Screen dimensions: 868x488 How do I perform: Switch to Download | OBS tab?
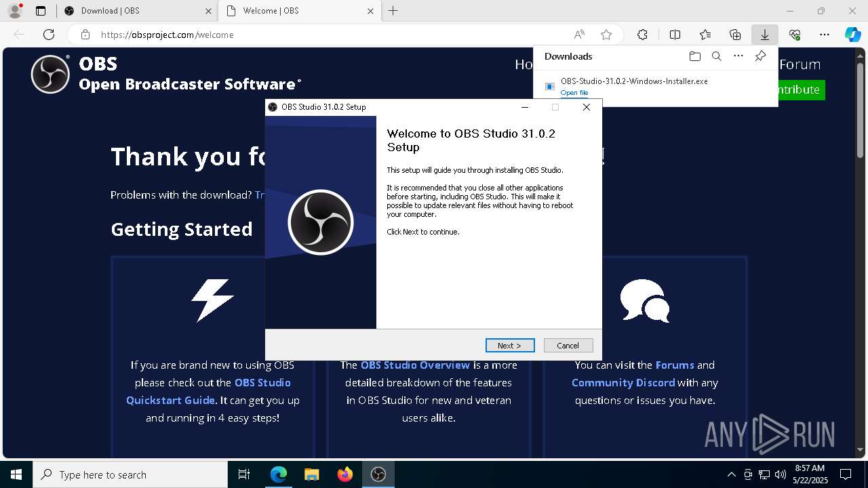pyautogui.click(x=136, y=11)
